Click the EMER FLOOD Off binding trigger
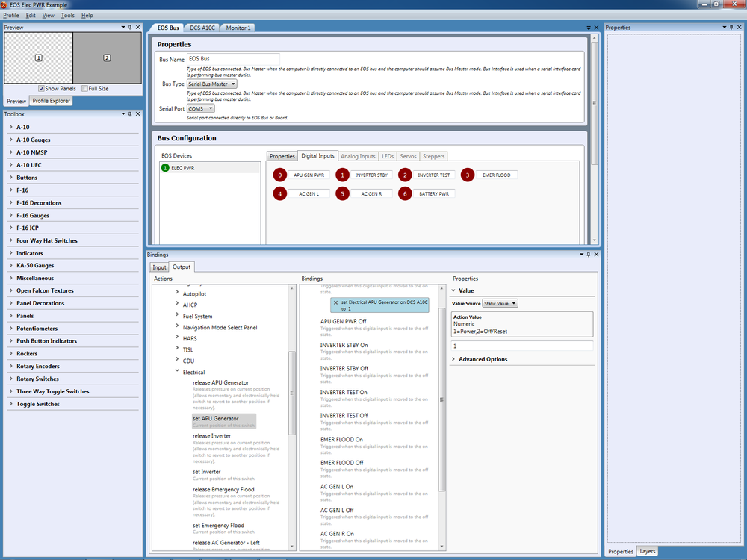The width and height of the screenshot is (747, 560). click(341, 462)
